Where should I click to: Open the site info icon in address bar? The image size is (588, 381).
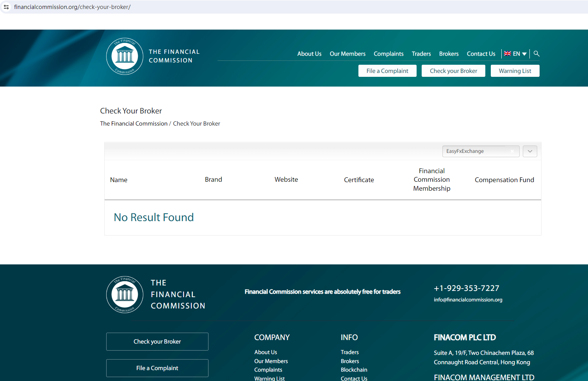point(6,7)
